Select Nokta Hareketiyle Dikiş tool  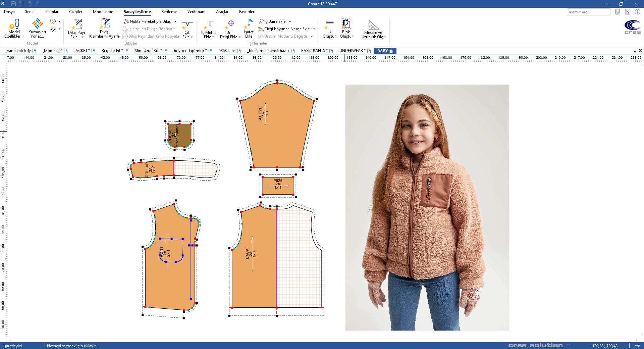(x=150, y=21)
